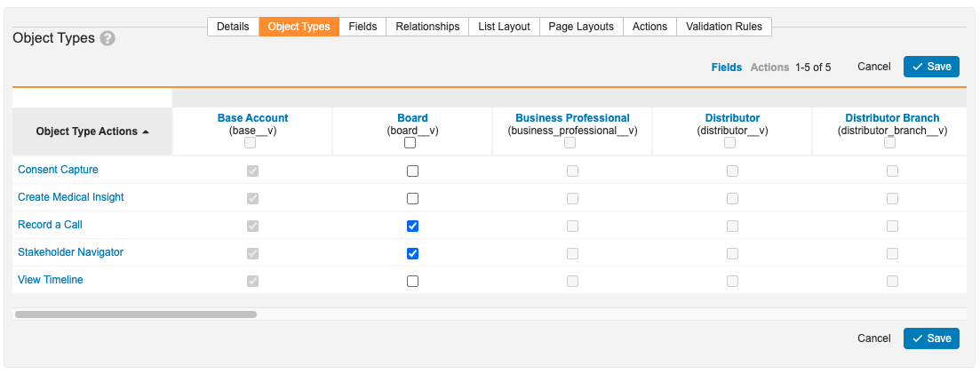Image resolution: width=980 pixels, height=374 pixels.
Task: Uncheck Record a Call for Board
Action: (x=412, y=226)
